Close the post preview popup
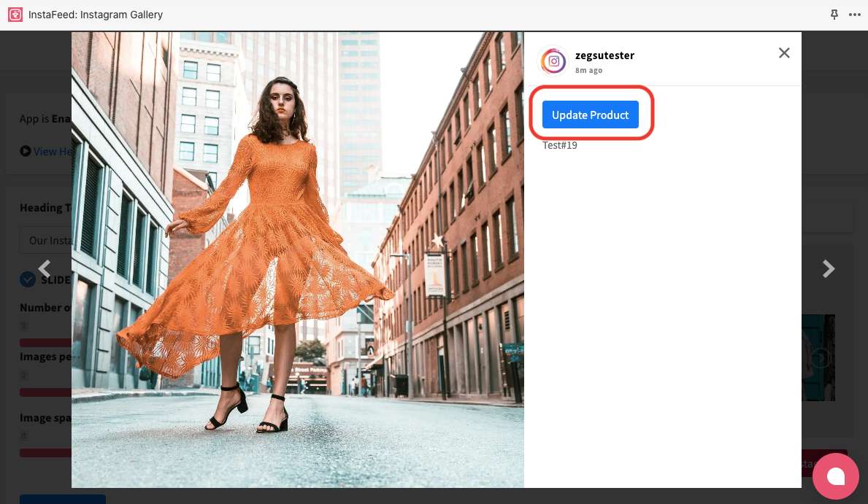The image size is (868, 504). (784, 53)
